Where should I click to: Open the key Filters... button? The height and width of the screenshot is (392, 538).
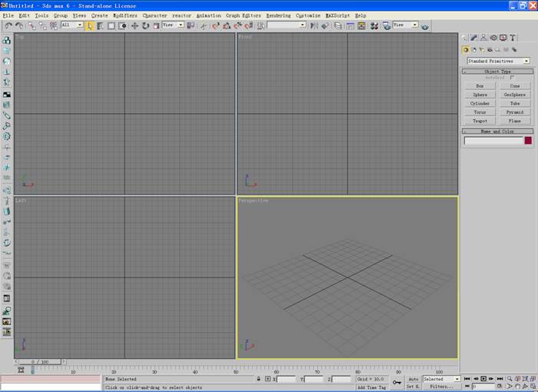click(x=441, y=387)
